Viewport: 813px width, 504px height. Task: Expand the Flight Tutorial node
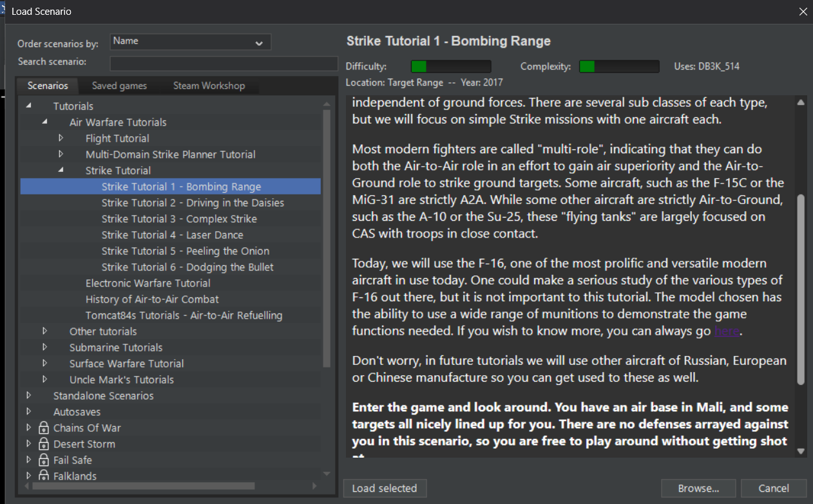pyautogui.click(x=61, y=138)
